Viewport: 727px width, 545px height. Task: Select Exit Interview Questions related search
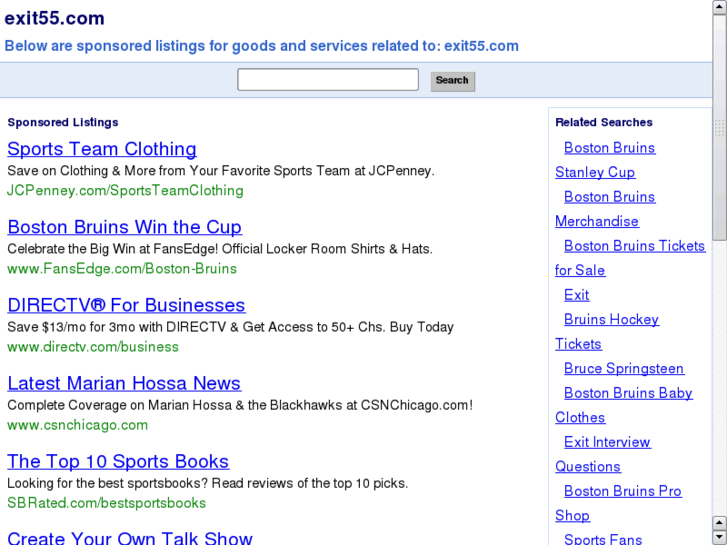(x=607, y=442)
